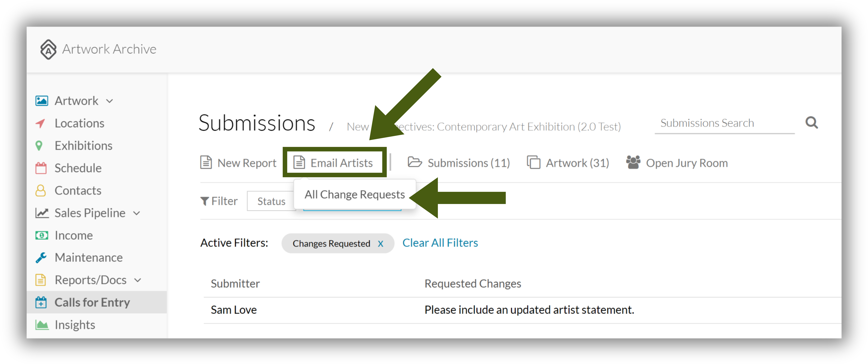
Task: Click the Income money icon
Action: coord(41,235)
